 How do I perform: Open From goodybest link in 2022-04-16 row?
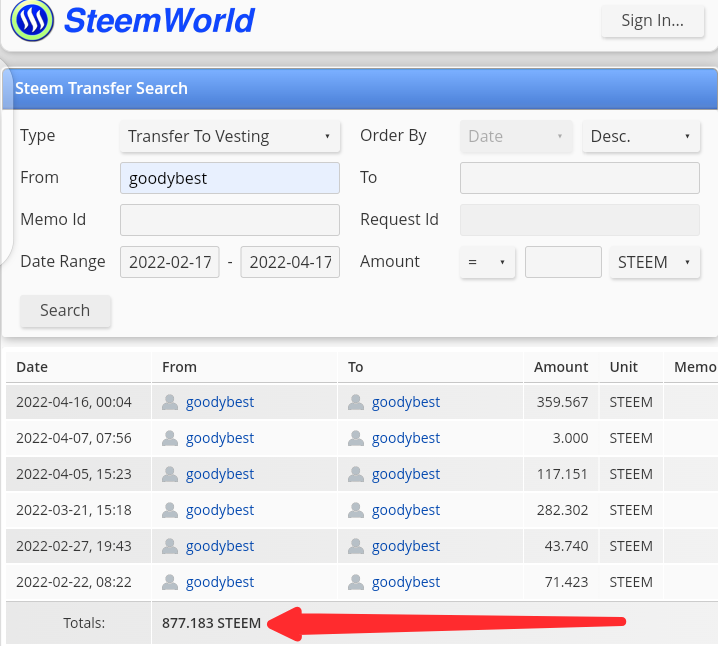[x=220, y=402]
